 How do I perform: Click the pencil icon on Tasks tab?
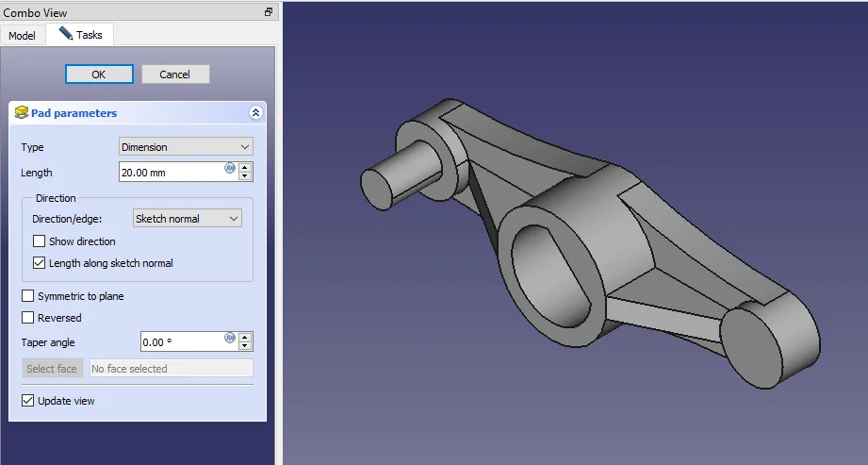pyautogui.click(x=66, y=34)
